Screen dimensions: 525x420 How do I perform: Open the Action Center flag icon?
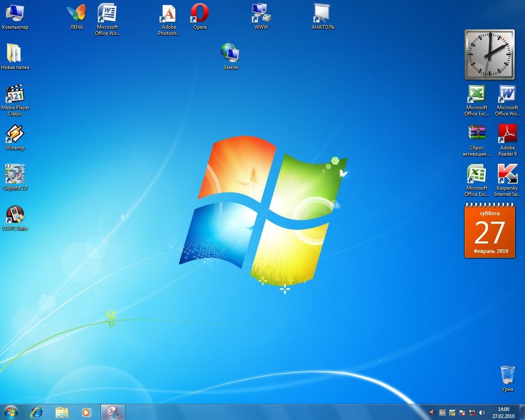coord(462,412)
